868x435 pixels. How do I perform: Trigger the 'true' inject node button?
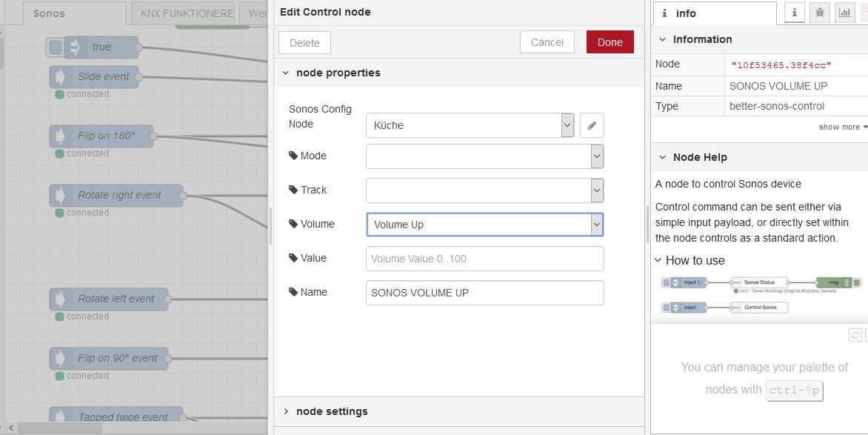(x=56, y=47)
